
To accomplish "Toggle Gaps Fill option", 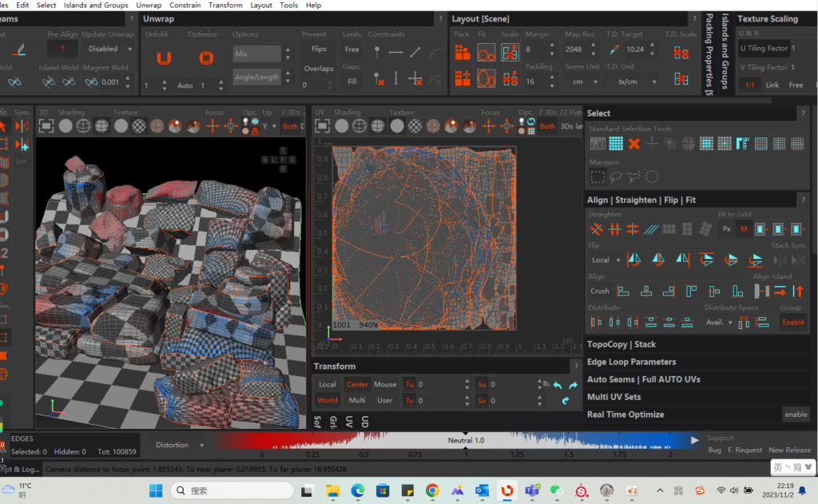I will tap(352, 81).
